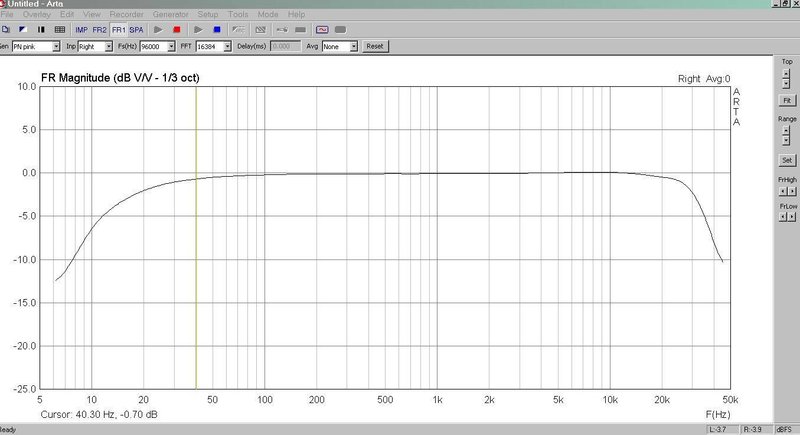Toggle the waveform curve display icon
This screenshot has width=800, height=435.
(322, 30)
